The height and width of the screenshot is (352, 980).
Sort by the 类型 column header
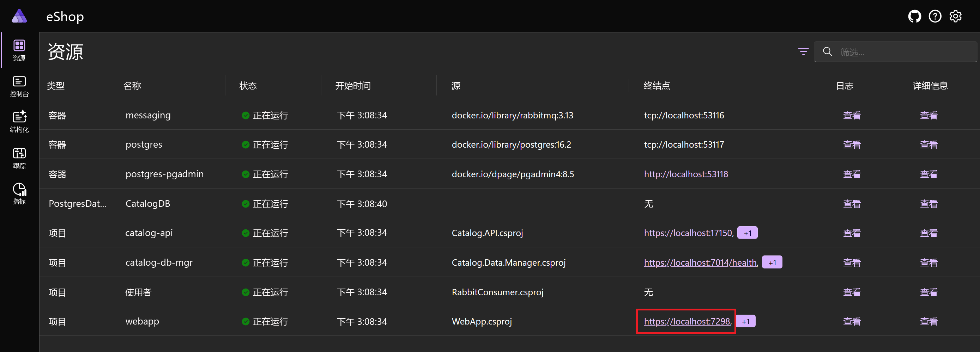coord(55,86)
